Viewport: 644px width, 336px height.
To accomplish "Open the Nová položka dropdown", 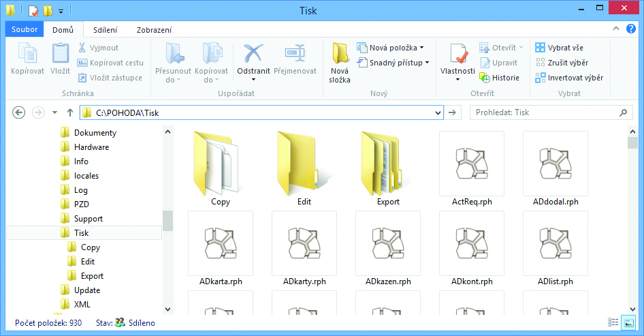I will click(x=391, y=48).
